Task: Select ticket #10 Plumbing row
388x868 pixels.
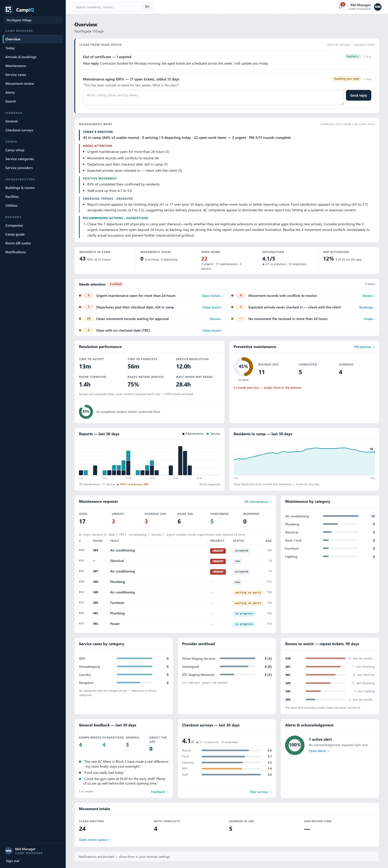Action: pos(175,582)
